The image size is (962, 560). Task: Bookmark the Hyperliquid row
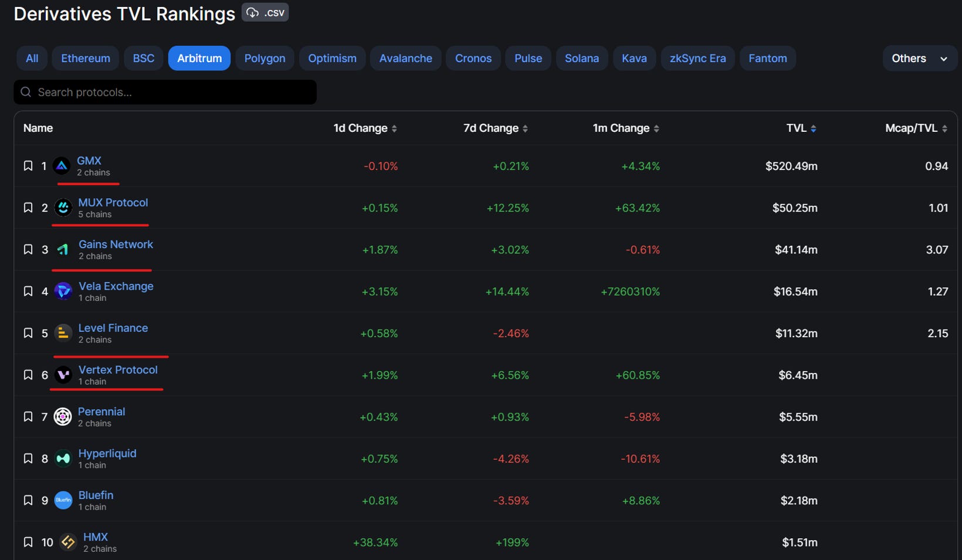[28, 459]
